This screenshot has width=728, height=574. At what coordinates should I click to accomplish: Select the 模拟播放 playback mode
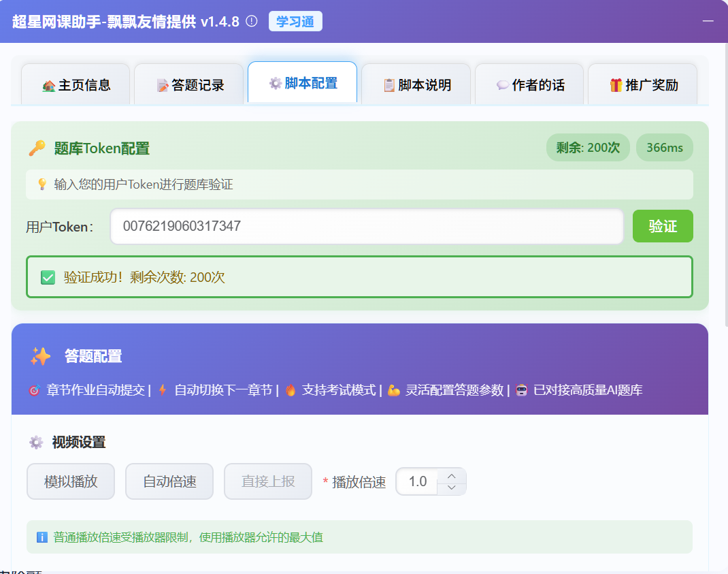(x=71, y=481)
